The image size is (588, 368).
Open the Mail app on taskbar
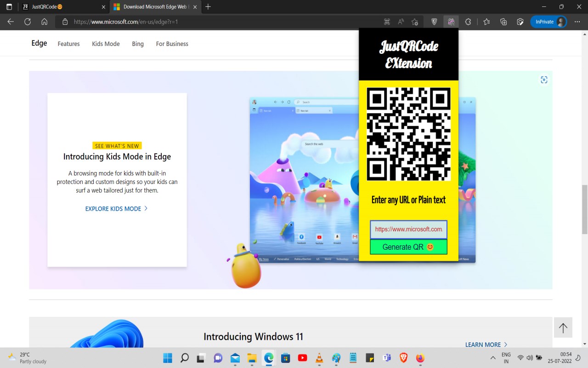(235, 358)
